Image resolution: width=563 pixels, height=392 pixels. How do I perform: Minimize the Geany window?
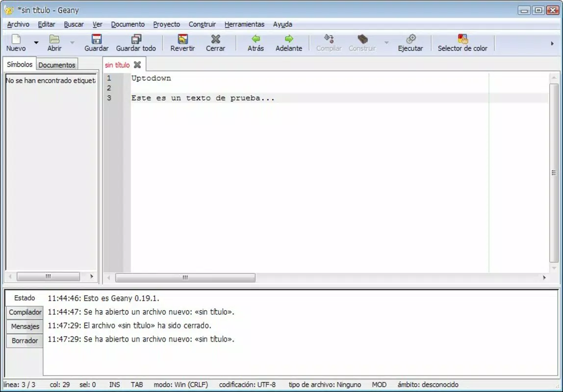[x=524, y=10]
